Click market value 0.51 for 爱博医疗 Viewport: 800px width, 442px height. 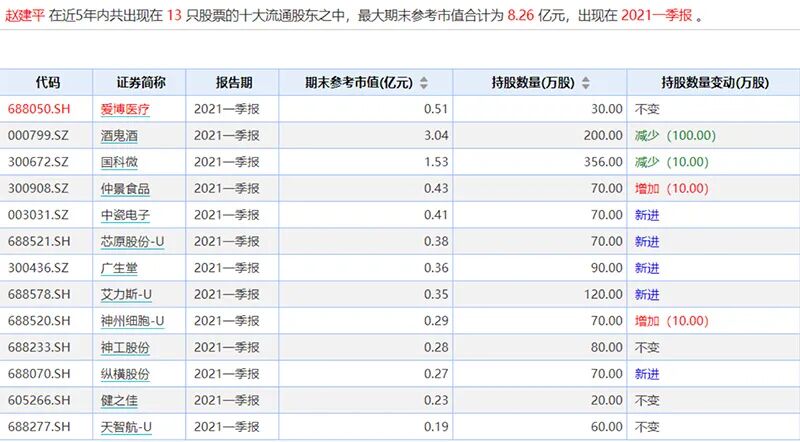436,109
